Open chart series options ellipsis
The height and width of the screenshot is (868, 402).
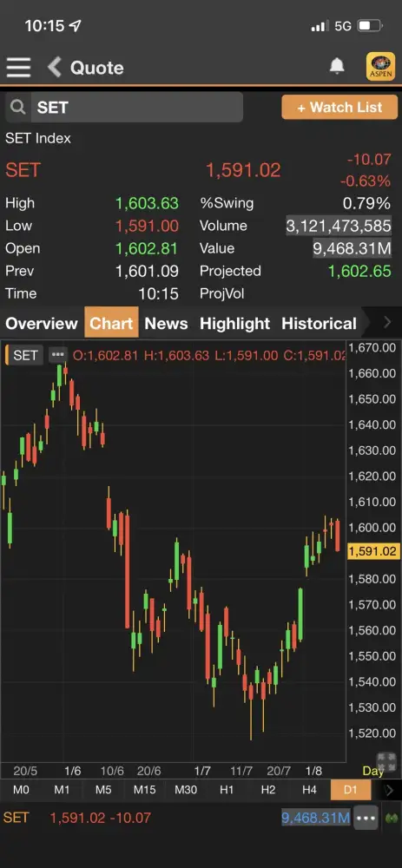pyautogui.click(x=57, y=354)
